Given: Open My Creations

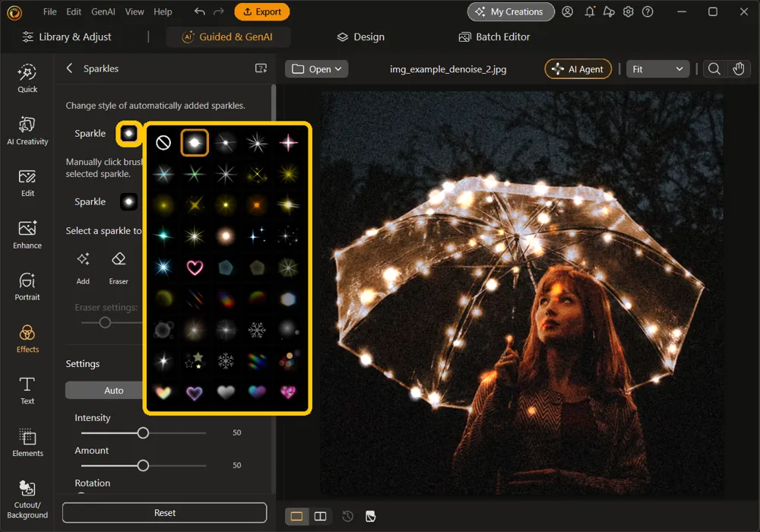Looking at the screenshot, I should 511,11.
